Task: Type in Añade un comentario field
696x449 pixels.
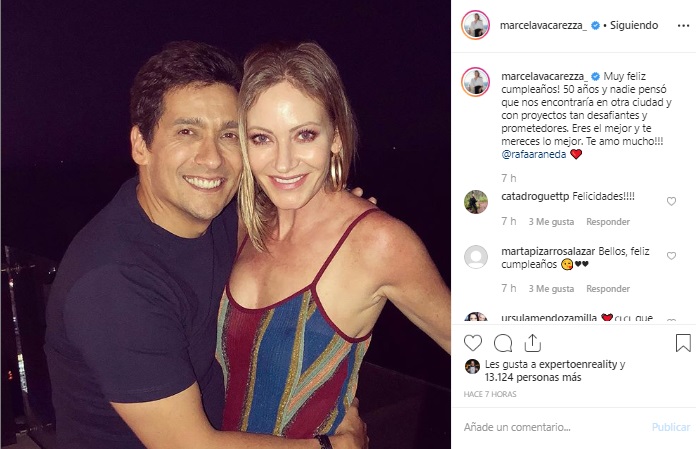Action: coord(550,427)
